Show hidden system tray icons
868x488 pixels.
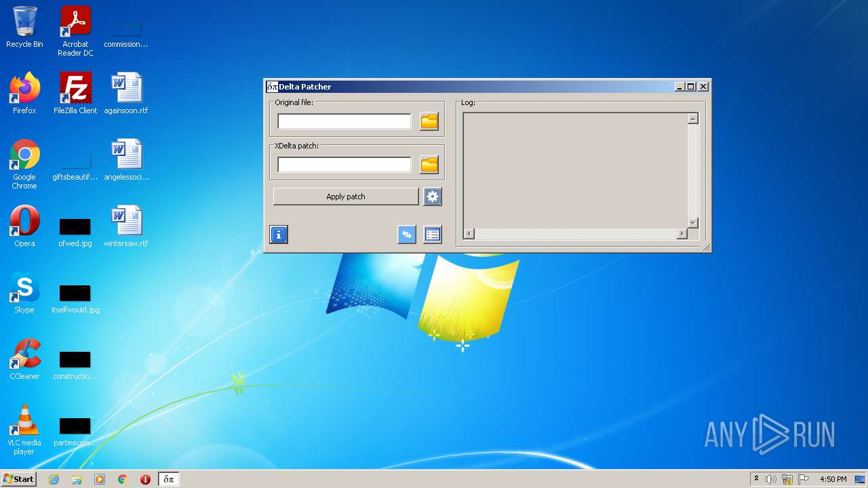[x=756, y=479]
